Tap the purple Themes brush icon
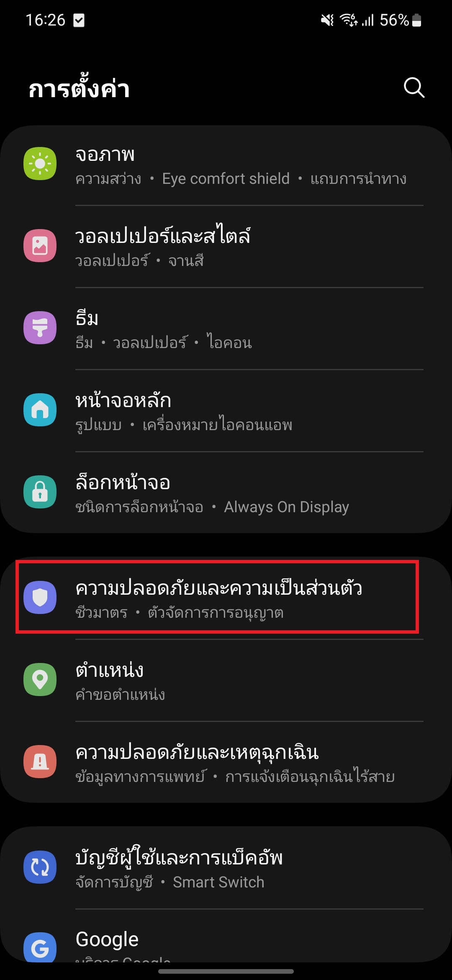The image size is (452, 980). [40, 328]
